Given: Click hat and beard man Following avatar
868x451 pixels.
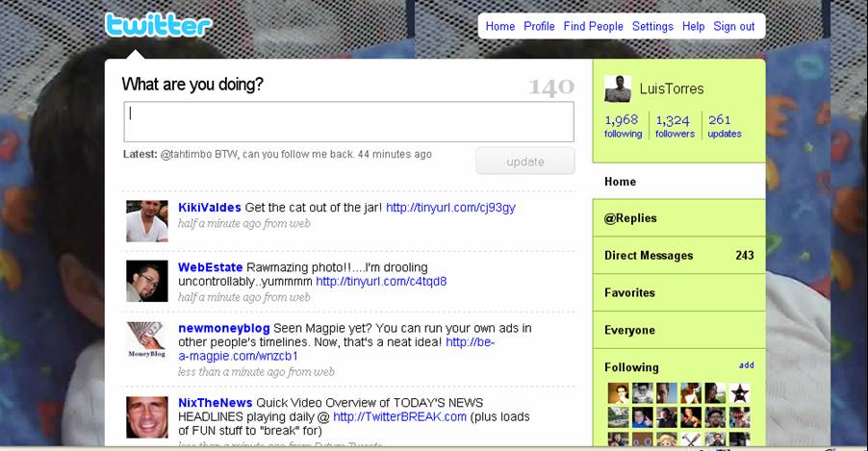Looking at the screenshot, I should pos(715,417).
